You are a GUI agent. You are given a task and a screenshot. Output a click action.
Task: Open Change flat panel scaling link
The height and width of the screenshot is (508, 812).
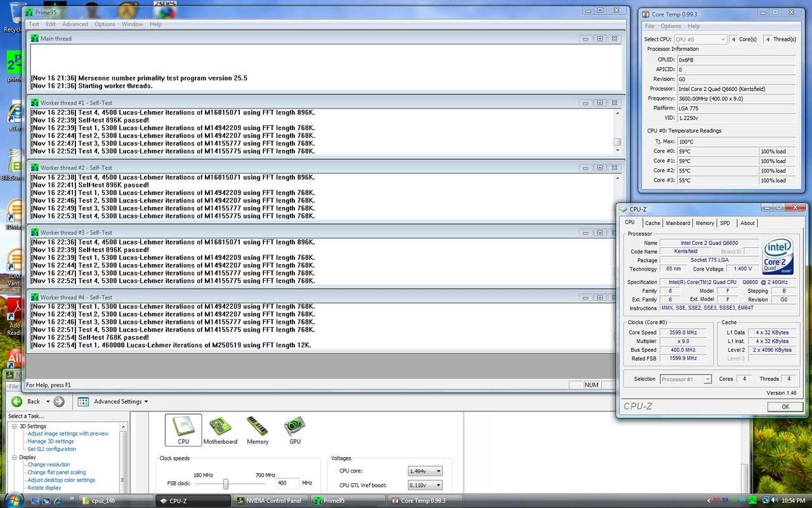pyautogui.click(x=56, y=472)
